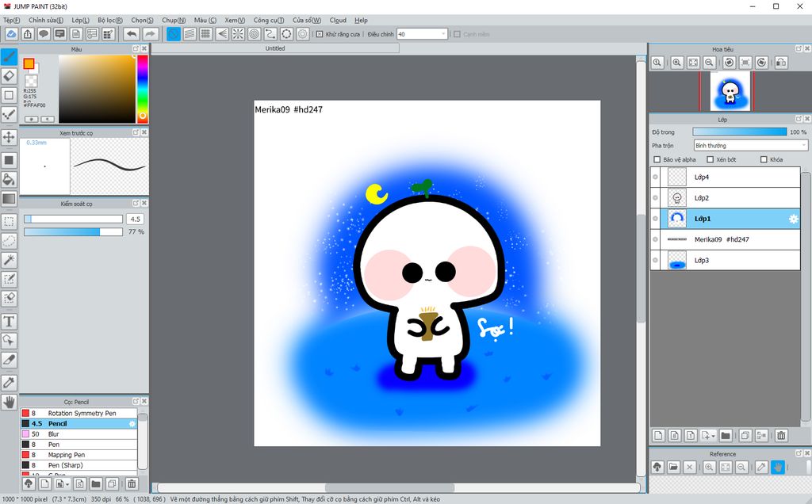Viewport: 812px width, 504px height.
Task: Toggle visibility of layer Lớp2
Action: (655, 197)
